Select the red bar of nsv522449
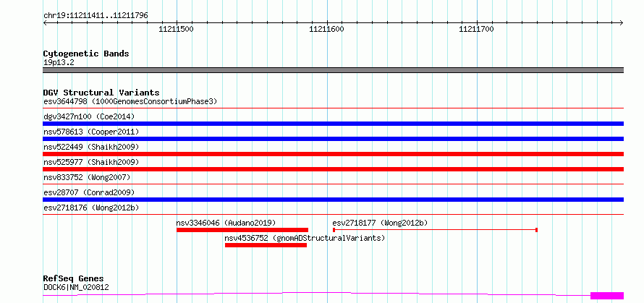The width and height of the screenshot is (644, 303). pos(333,154)
